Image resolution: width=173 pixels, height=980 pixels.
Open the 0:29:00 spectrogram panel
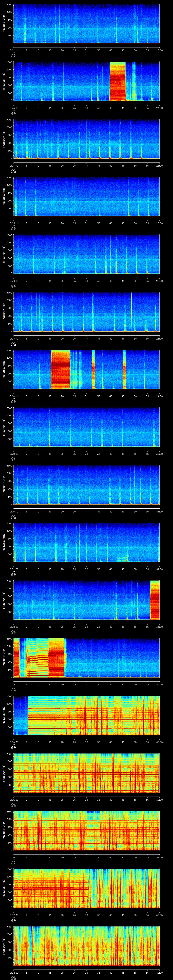click(87, 427)
